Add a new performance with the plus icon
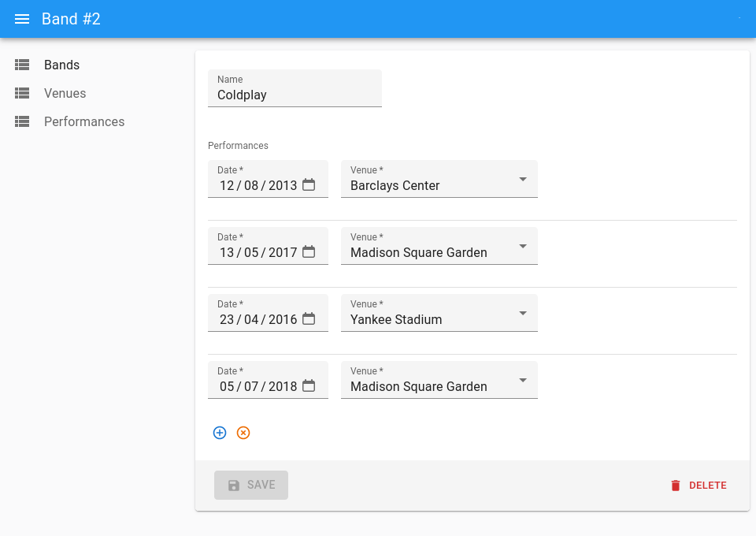756x536 pixels. point(220,433)
